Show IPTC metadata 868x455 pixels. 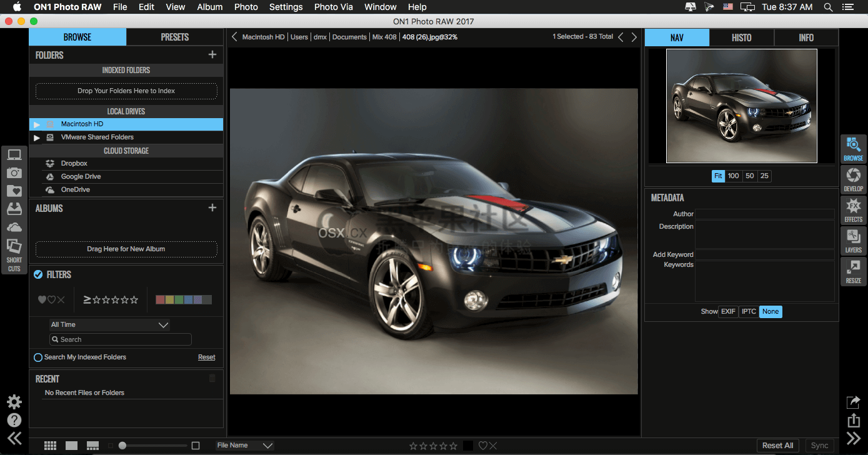(749, 311)
